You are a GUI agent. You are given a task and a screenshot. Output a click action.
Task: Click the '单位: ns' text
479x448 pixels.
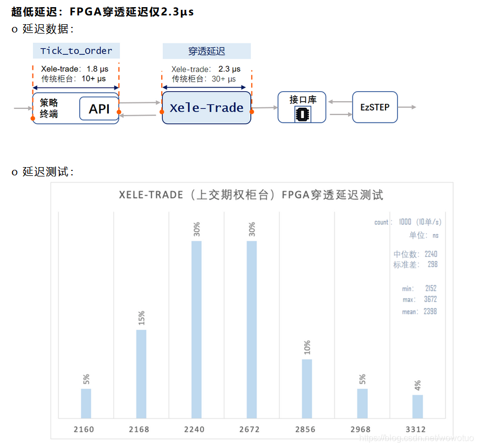click(x=424, y=235)
